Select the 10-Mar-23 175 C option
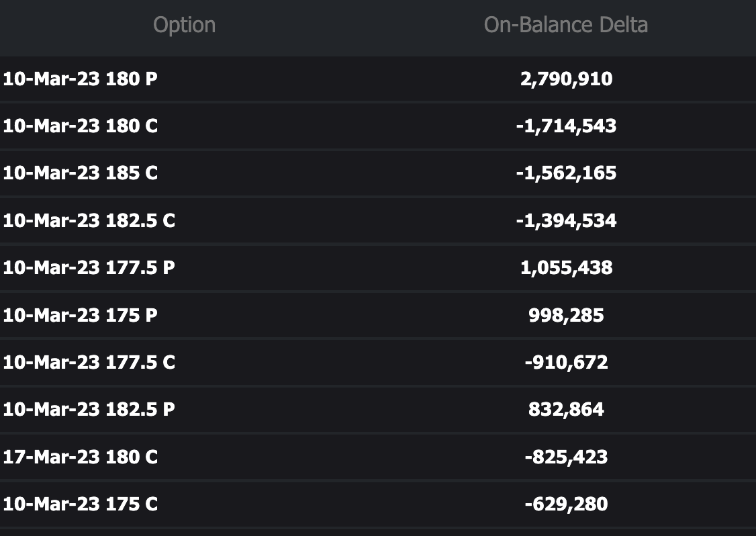This screenshot has height=536, width=756. tap(80, 504)
